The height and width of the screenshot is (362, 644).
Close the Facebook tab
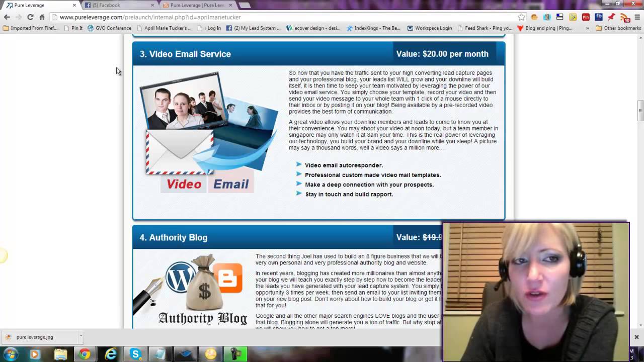[x=153, y=5]
